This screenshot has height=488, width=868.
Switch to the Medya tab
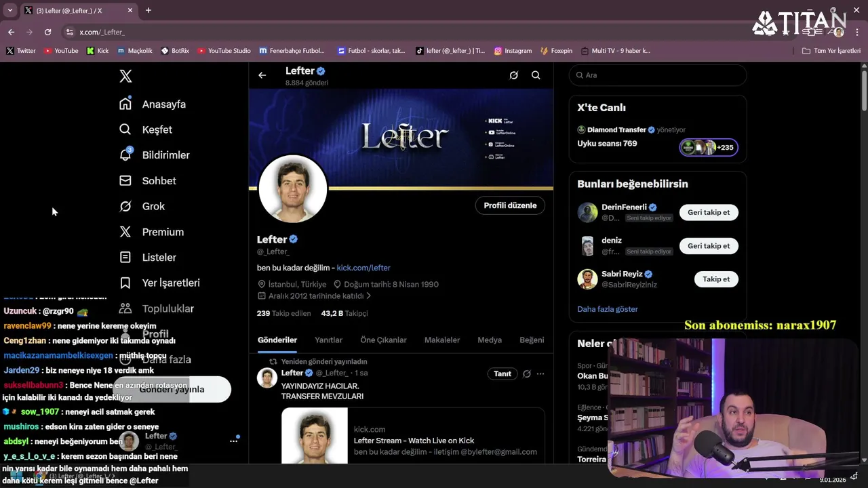tap(490, 340)
